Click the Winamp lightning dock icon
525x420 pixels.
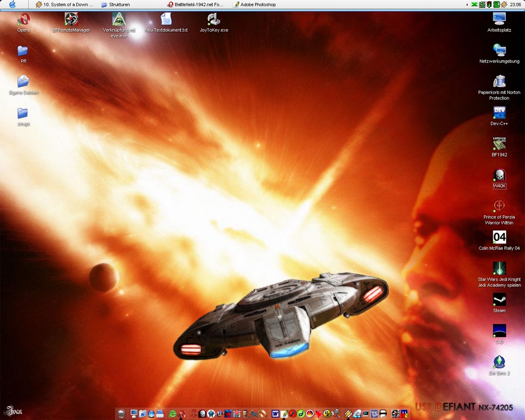coord(349,414)
